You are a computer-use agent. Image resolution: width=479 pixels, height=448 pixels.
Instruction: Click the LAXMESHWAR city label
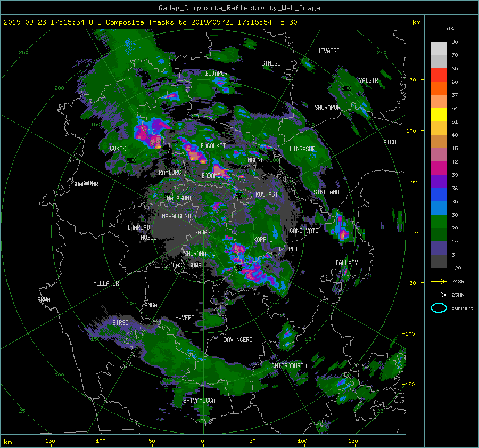[188, 265]
